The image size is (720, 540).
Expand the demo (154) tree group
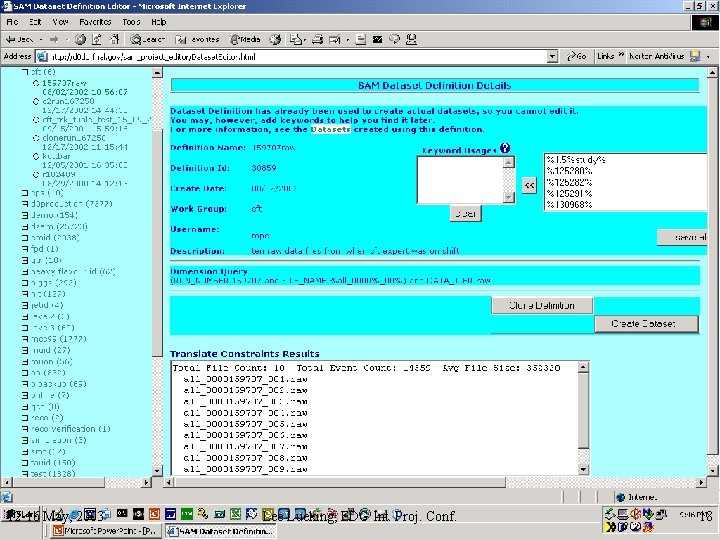25,215
